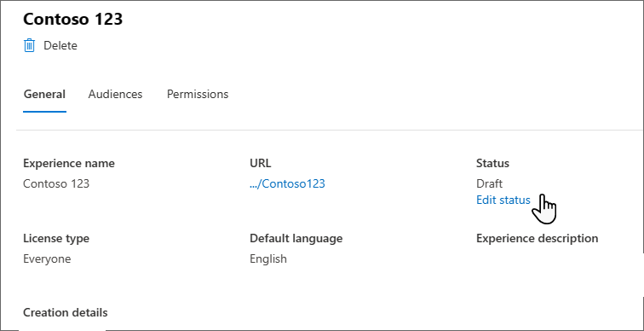Click the Delete label text
The image size is (644, 331).
pos(60,45)
